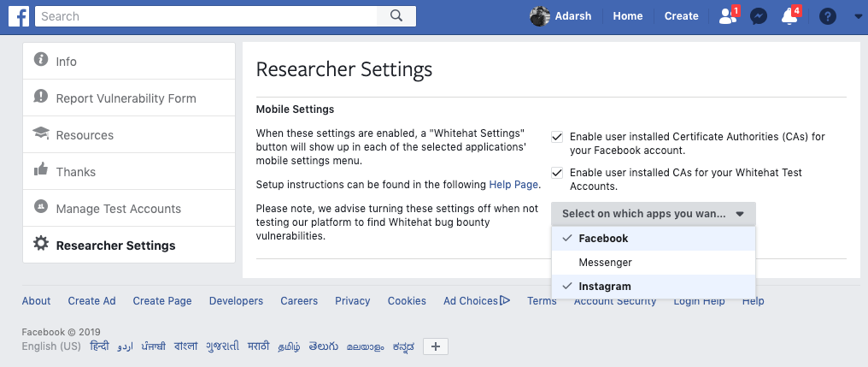The width and height of the screenshot is (868, 367).
Task: Switch language to मराठी
Action: coord(259,346)
